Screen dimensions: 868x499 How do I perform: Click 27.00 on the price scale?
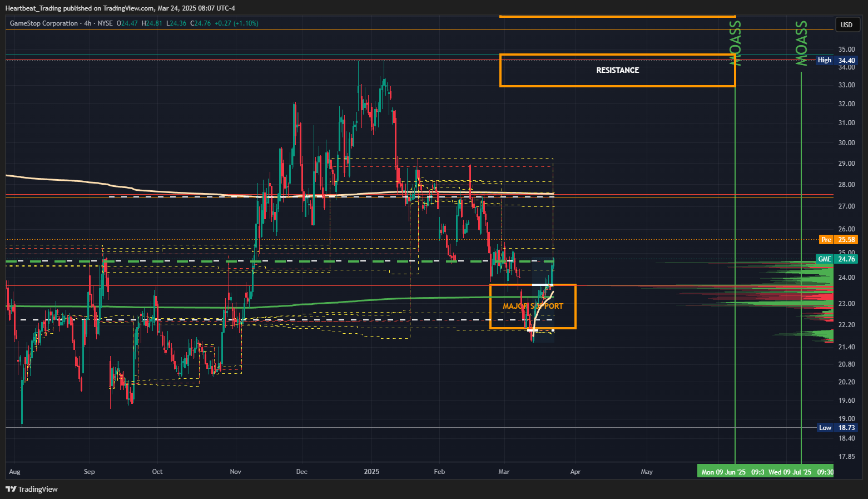point(847,206)
